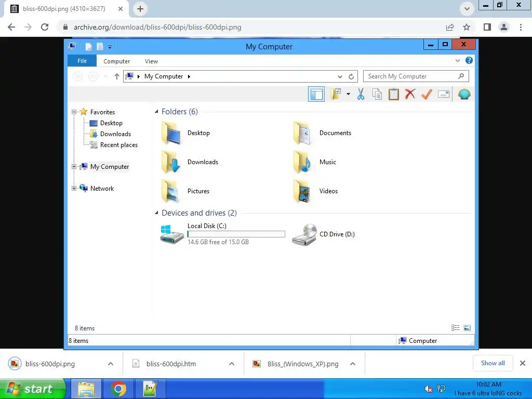Image resolution: width=532 pixels, height=399 pixels.
Task: Click the orange checkmark icon
Action: click(427, 94)
